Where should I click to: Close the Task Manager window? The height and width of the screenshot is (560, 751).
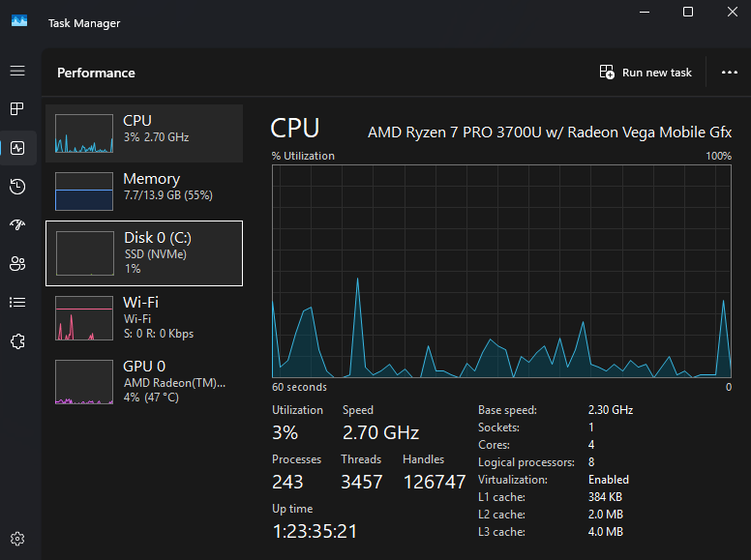(x=733, y=12)
